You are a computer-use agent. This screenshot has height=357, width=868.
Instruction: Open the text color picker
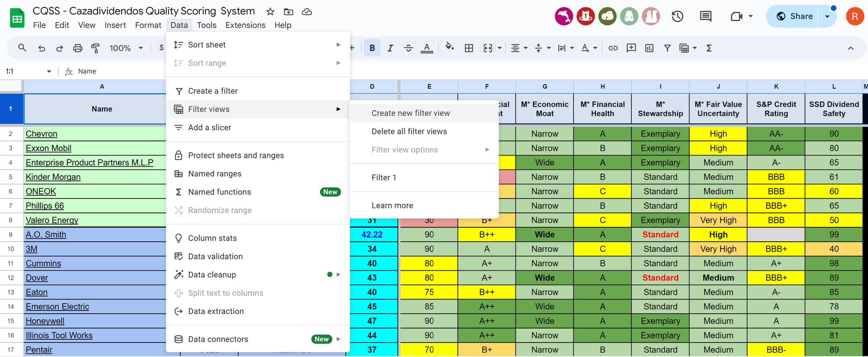click(427, 48)
